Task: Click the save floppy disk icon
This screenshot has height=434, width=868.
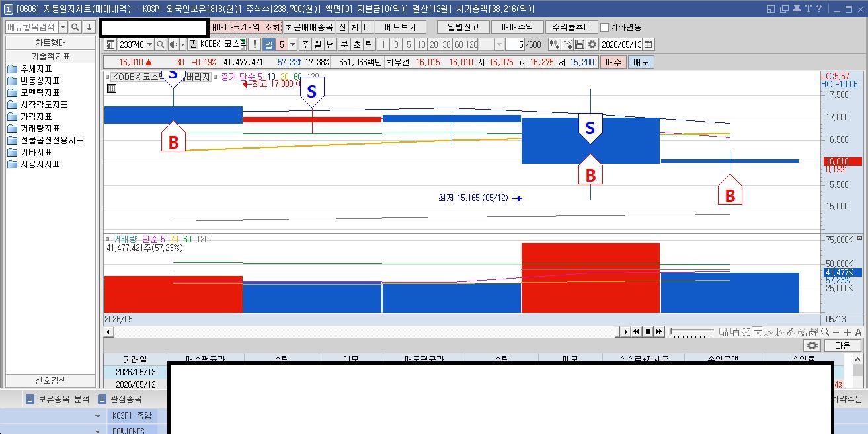Action: click(x=580, y=44)
